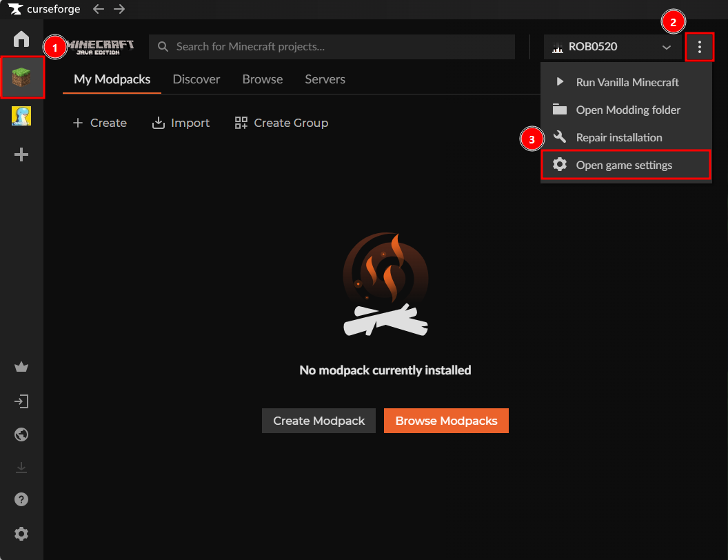Open the crown premium icon

tap(21, 367)
